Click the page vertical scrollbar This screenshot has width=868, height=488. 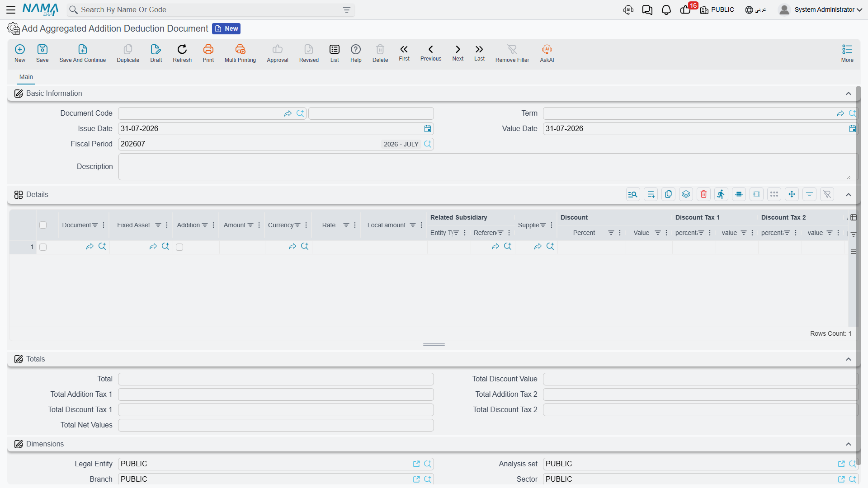(x=858, y=276)
